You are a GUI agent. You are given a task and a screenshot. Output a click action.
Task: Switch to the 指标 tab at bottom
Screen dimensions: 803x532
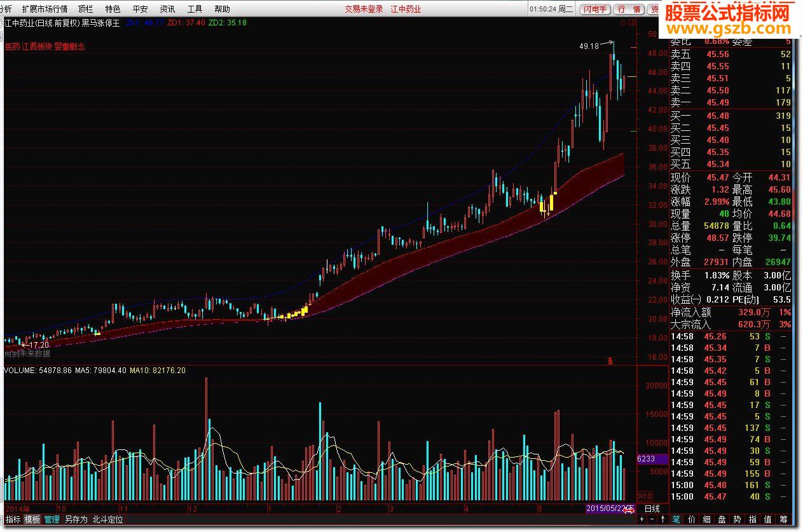(x=13, y=519)
